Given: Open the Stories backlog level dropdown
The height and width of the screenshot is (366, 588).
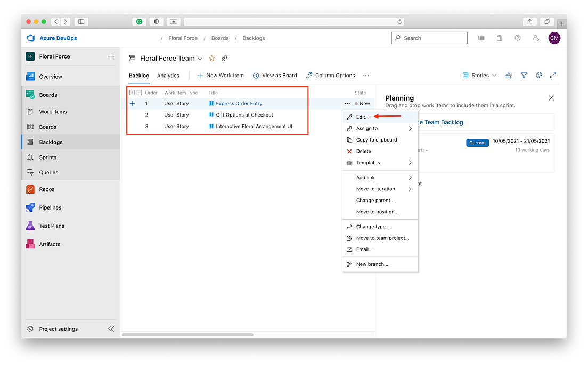Looking at the screenshot, I should click(x=478, y=76).
